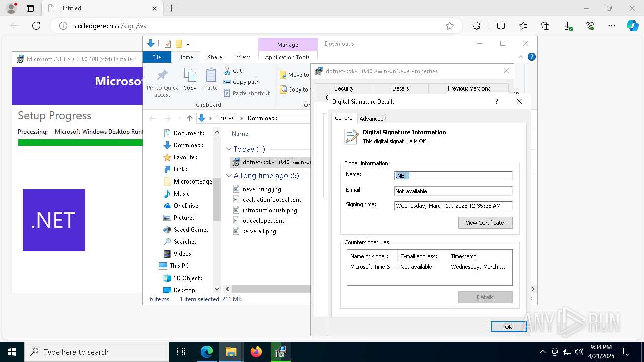The image size is (644, 362).
Task: Switch to the Share ribbon tab
Action: tap(215, 57)
